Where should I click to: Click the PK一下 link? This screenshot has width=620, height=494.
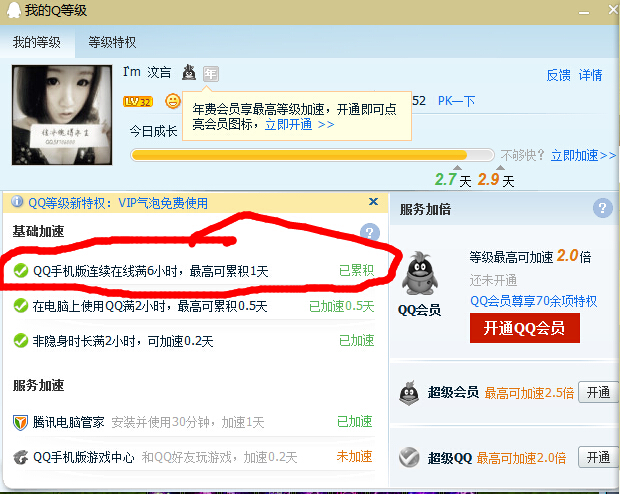[456, 101]
